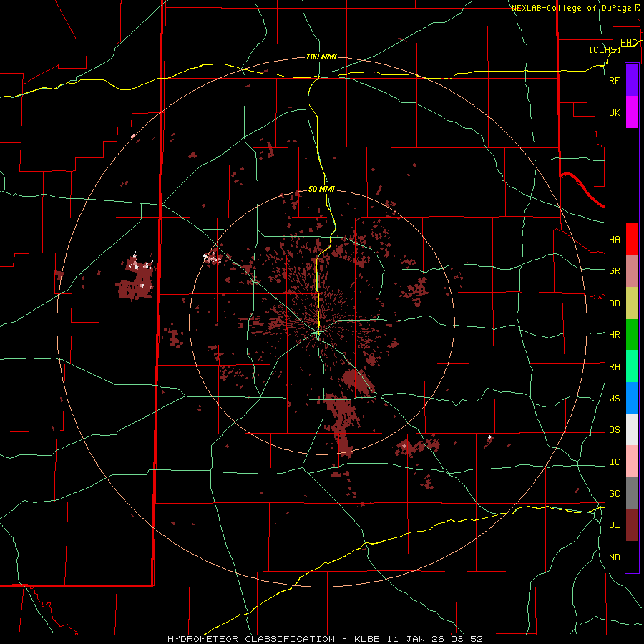Select the GC legend label
This screenshot has width=644, height=644.
click(x=615, y=494)
